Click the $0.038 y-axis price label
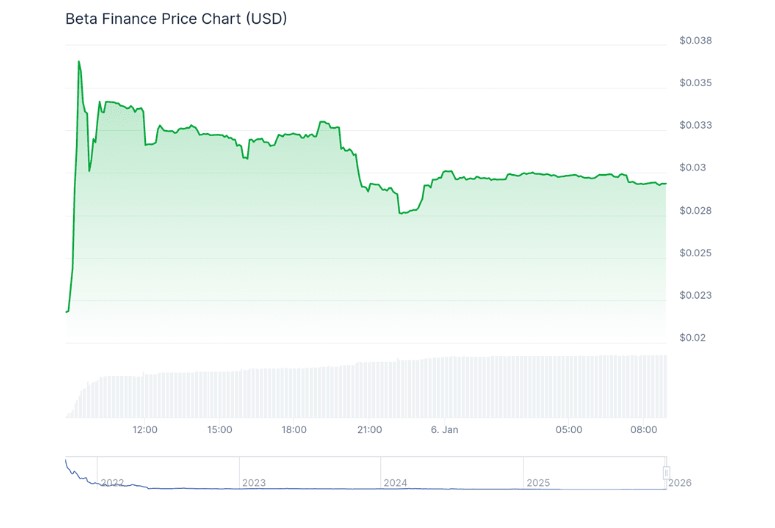This screenshot has width=775, height=528. tap(695, 41)
